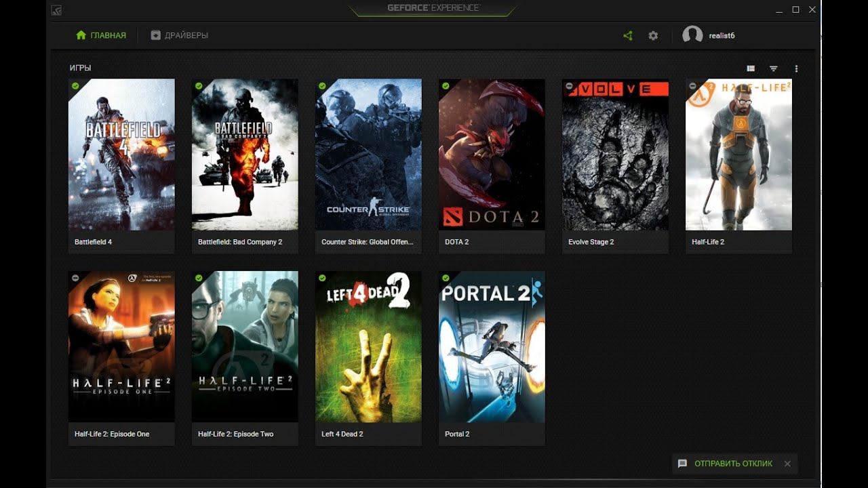Click the Отправить отклик feedback button

click(x=733, y=464)
